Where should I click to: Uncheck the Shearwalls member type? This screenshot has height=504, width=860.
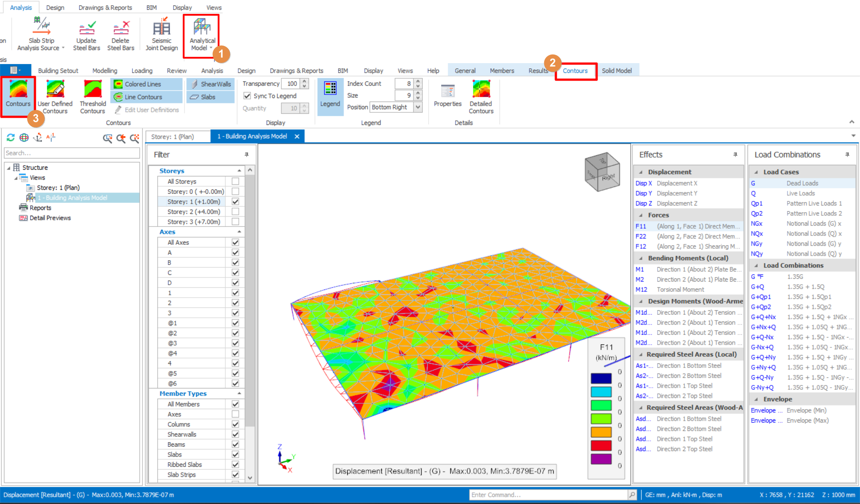[235, 434]
